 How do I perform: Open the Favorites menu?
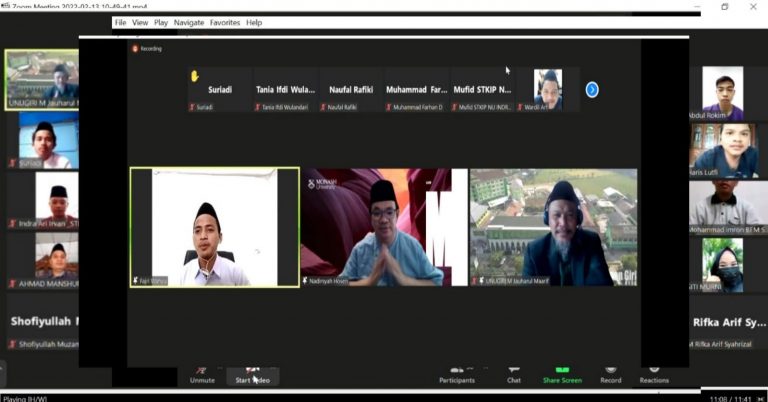coord(225,23)
